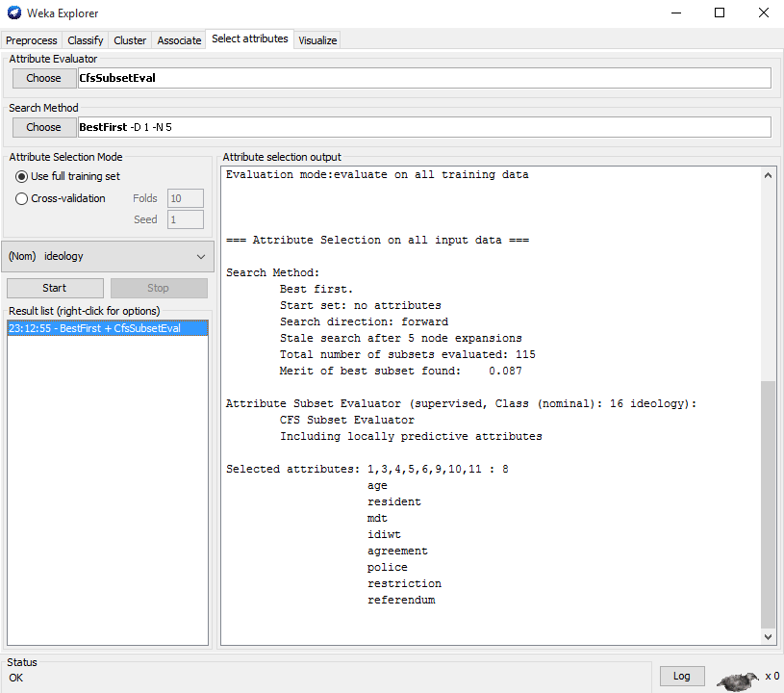784x693 pixels.
Task: Minimize the Weka Explorer window
Action: (x=676, y=13)
